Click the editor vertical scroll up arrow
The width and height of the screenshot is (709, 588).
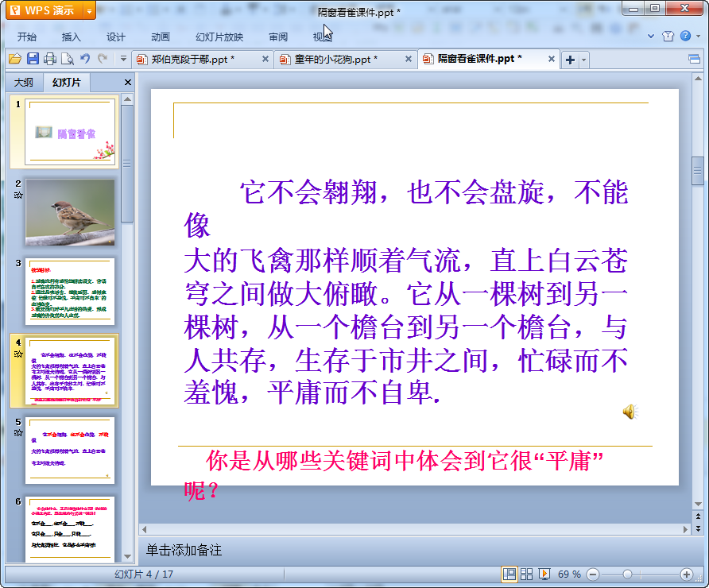(698, 79)
